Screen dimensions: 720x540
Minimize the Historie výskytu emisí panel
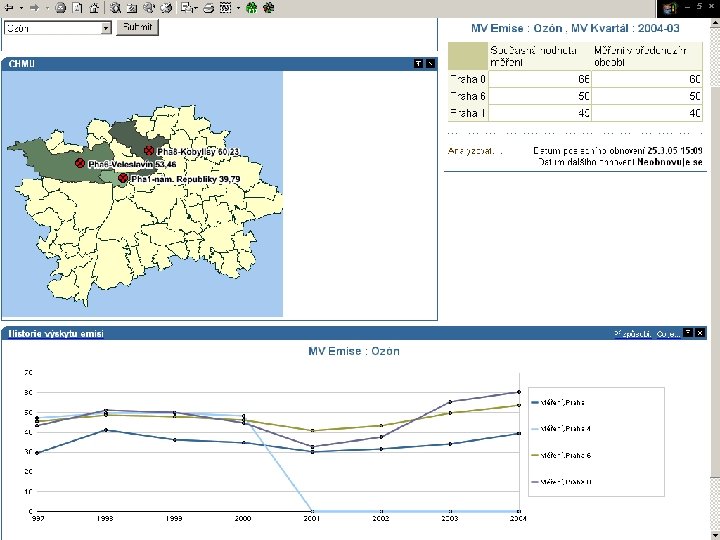(x=688, y=333)
